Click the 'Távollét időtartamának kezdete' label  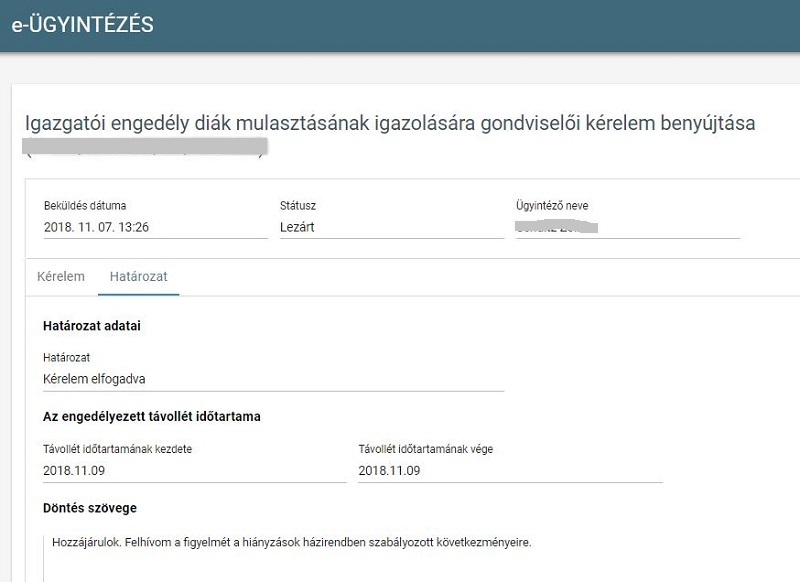(117, 449)
